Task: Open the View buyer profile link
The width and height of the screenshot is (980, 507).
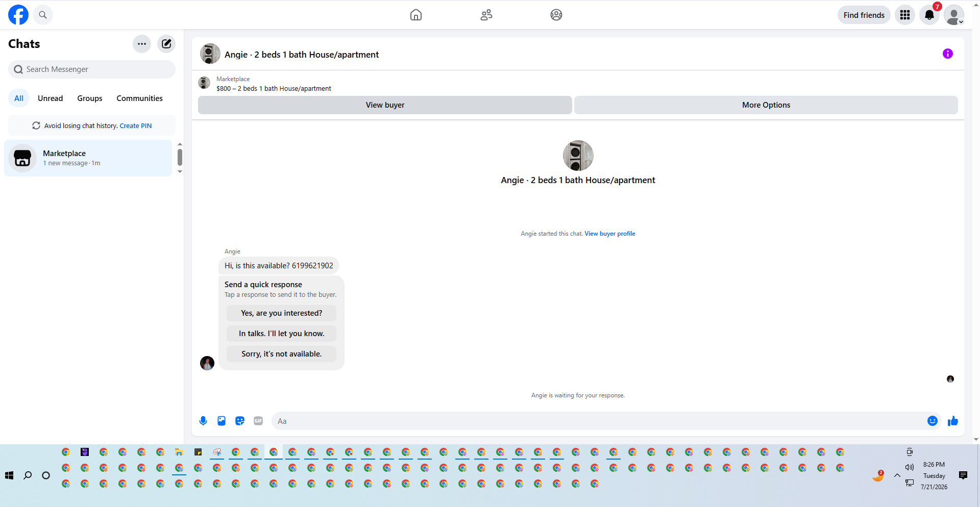Action: point(610,234)
